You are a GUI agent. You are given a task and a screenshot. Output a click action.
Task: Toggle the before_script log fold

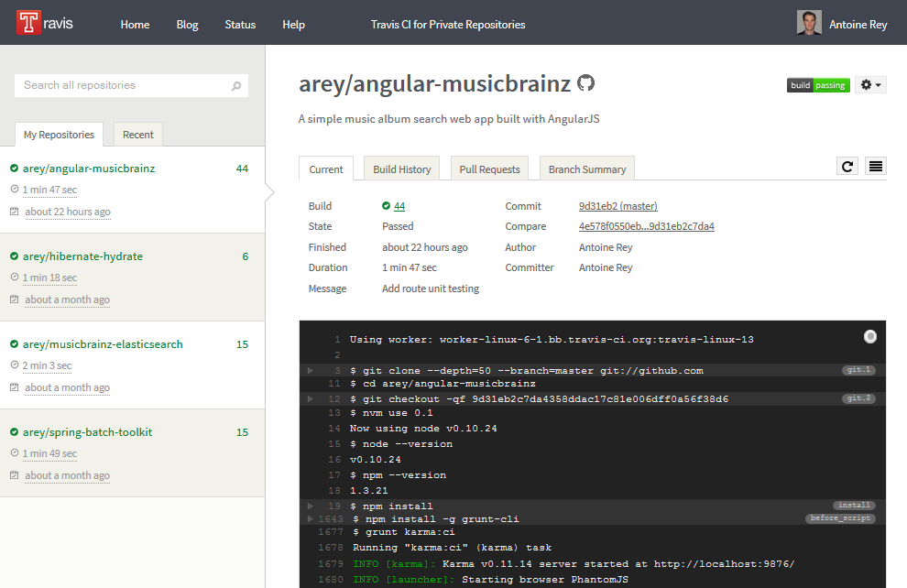[x=311, y=518]
